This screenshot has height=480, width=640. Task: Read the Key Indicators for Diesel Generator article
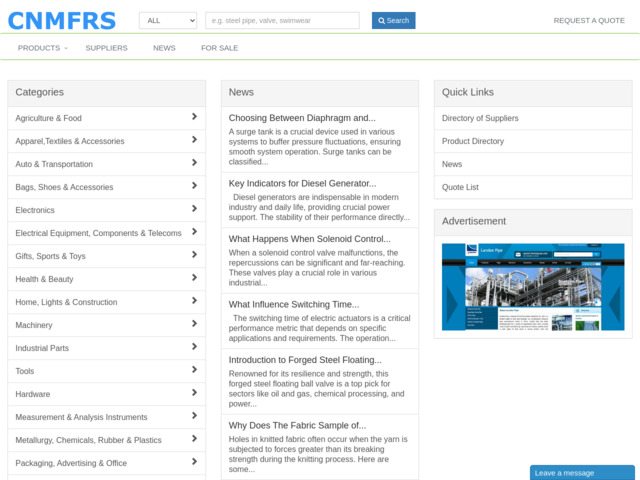click(x=302, y=183)
